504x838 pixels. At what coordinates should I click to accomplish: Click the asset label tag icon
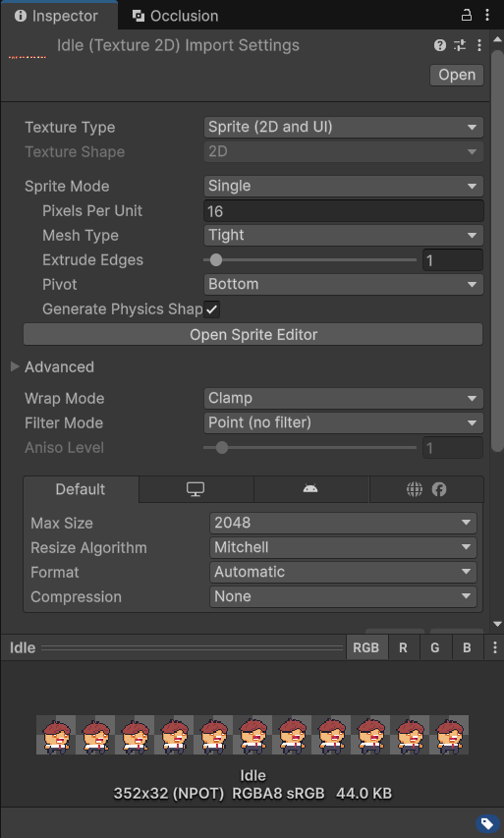click(x=487, y=823)
